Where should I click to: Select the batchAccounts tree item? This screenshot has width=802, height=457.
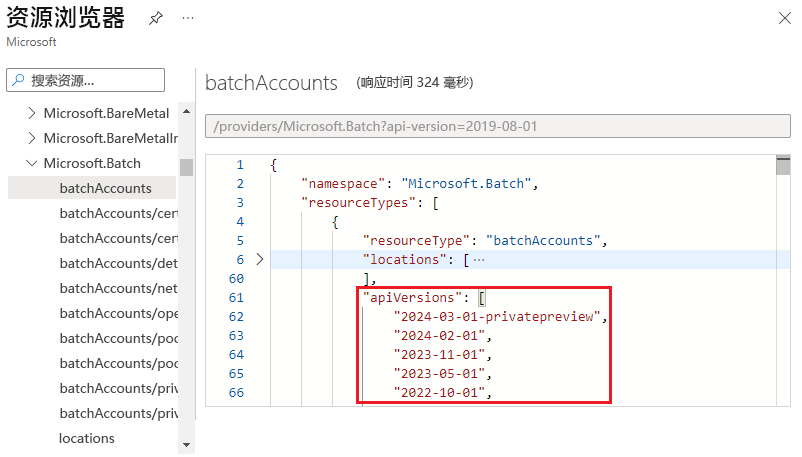click(92, 188)
